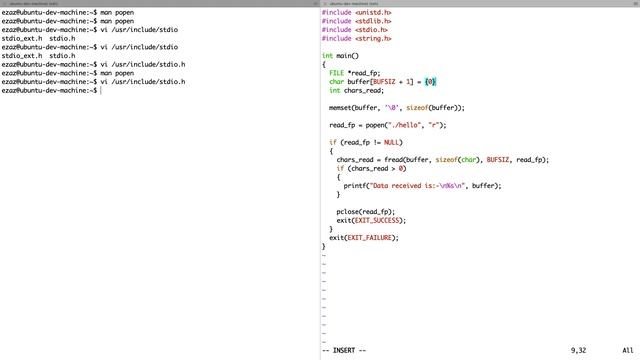Click fread in the chars_read assignment
Image resolution: width=640 pixels, height=360 pixels.
[393, 160]
